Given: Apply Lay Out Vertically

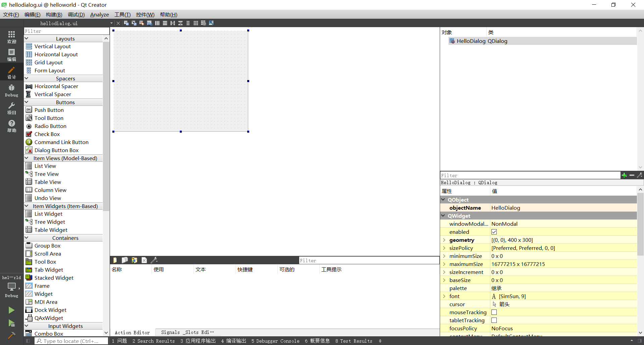Looking at the screenshot, I should (x=165, y=23).
